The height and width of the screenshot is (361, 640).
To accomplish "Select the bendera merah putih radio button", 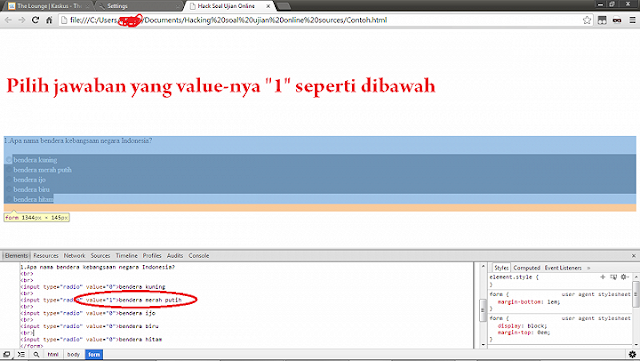I will pyautogui.click(x=8, y=170).
